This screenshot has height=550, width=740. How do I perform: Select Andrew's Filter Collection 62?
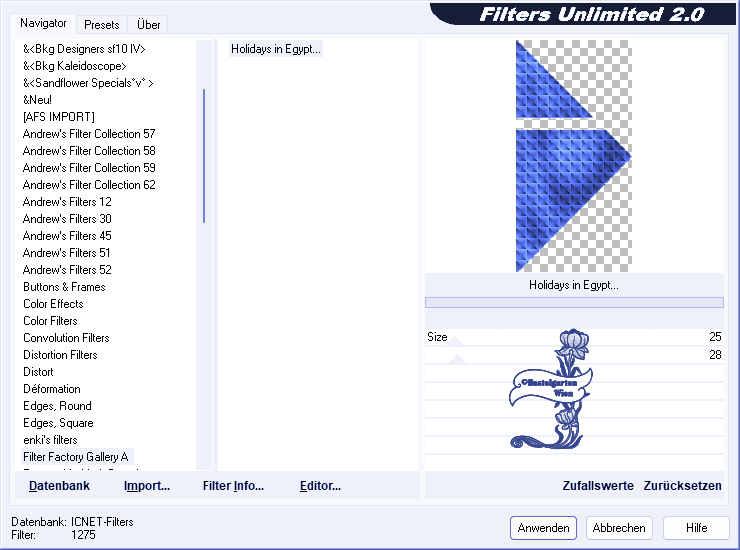tap(89, 185)
